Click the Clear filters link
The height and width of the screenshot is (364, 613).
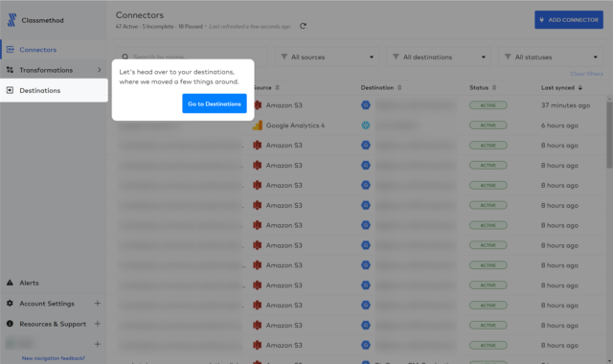point(586,74)
